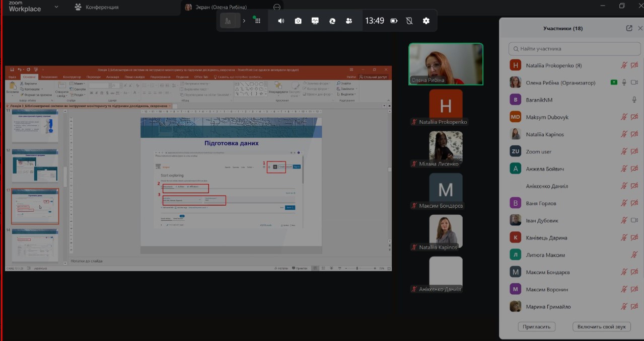Open the performance monitor icon in the toolbar
This screenshot has height=341, width=644.
(315, 21)
